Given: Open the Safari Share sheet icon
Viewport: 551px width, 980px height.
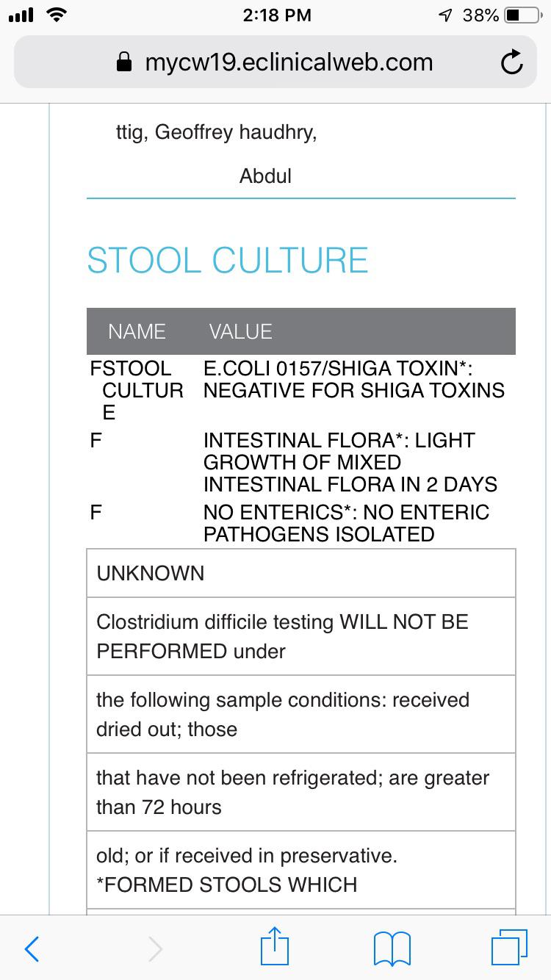Looking at the screenshot, I should (x=274, y=947).
